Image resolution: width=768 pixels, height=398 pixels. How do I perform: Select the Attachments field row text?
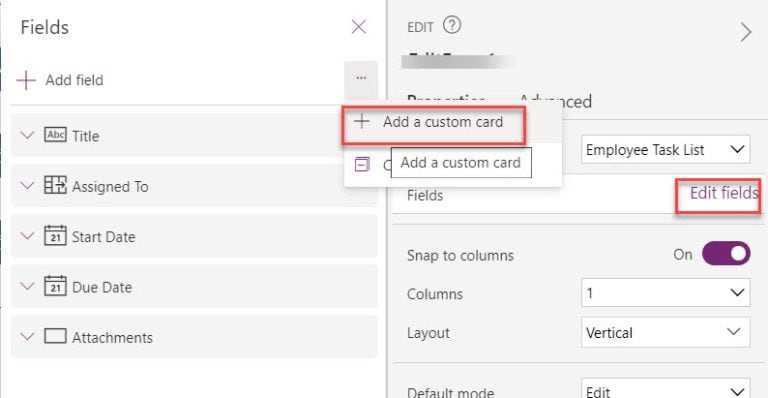[113, 338]
